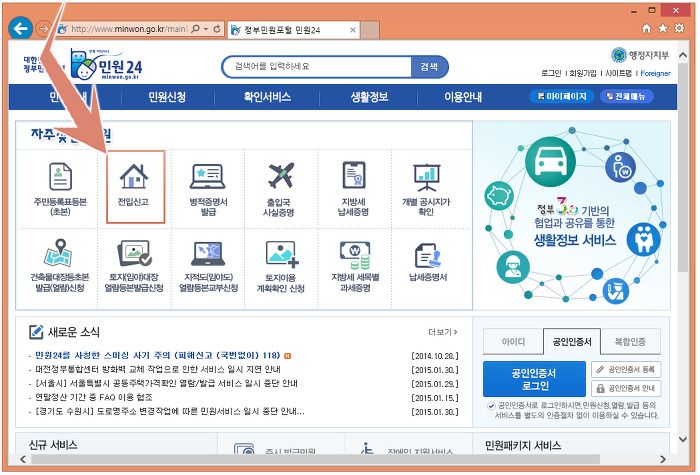The height and width of the screenshot is (475, 700).
Task: Click the search box 검색어를 입력하세요
Action: click(x=317, y=67)
